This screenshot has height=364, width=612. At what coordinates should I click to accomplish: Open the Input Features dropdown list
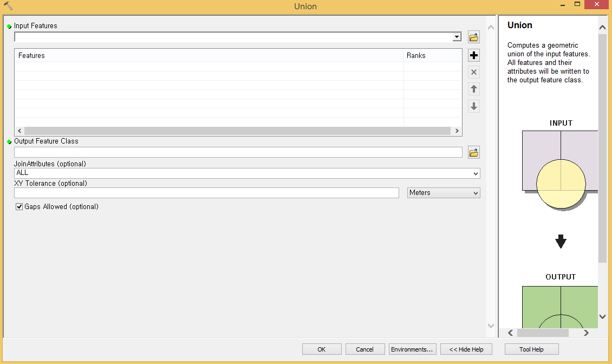[x=456, y=37]
